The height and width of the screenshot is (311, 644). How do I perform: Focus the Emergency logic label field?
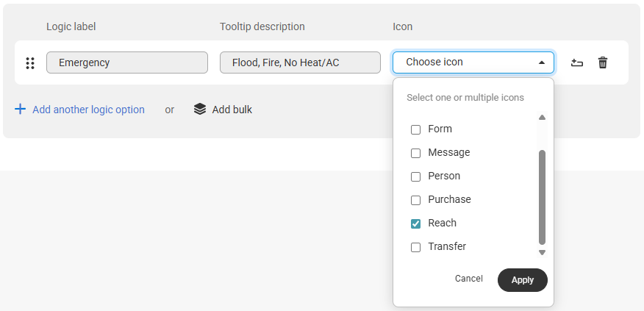[x=127, y=62]
